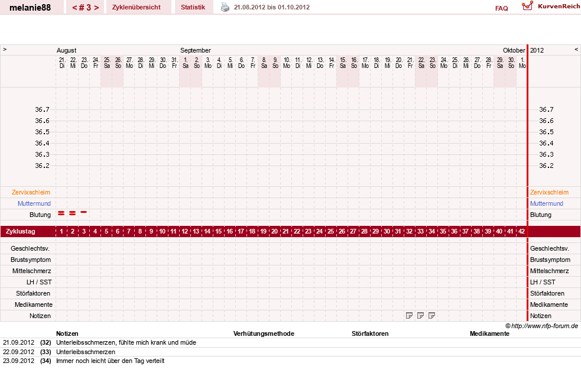Click the printer icon next to date range
Screen dimensions: 581x392
point(225,7)
